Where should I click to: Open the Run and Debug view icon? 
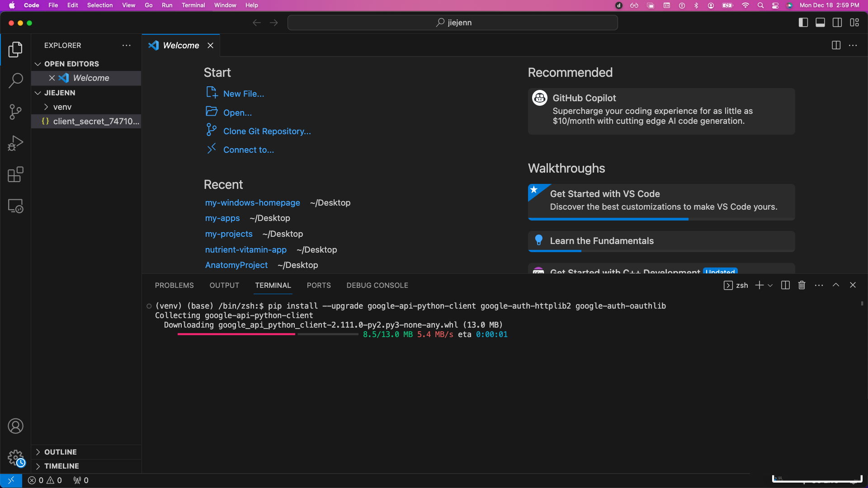(x=15, y=143)
